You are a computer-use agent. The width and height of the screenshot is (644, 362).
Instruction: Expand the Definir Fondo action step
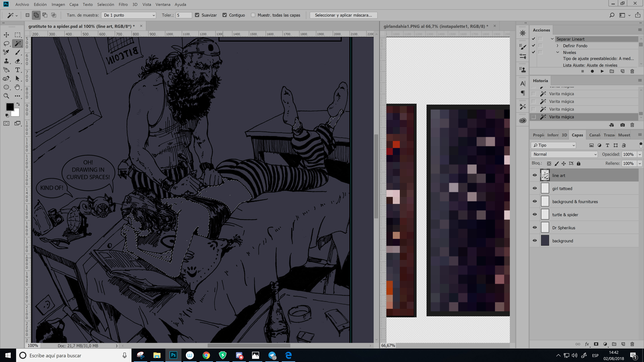[x=557, y=46]
